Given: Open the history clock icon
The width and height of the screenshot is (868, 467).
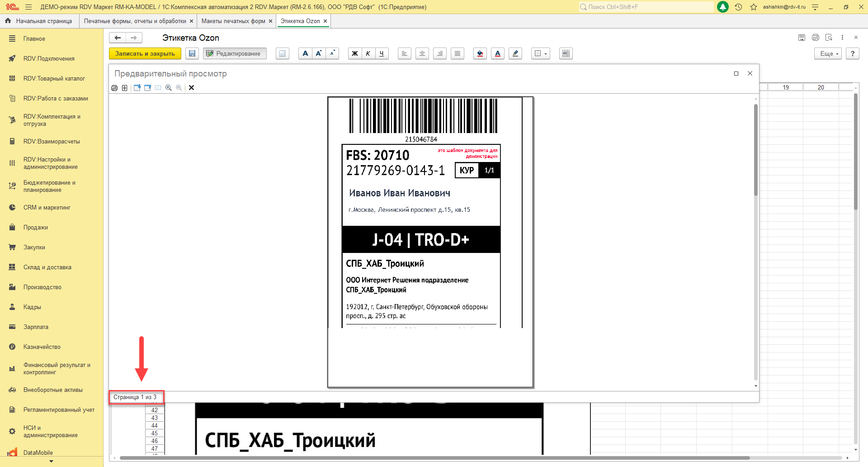Looking at the screenshot, I should (739, 7).
